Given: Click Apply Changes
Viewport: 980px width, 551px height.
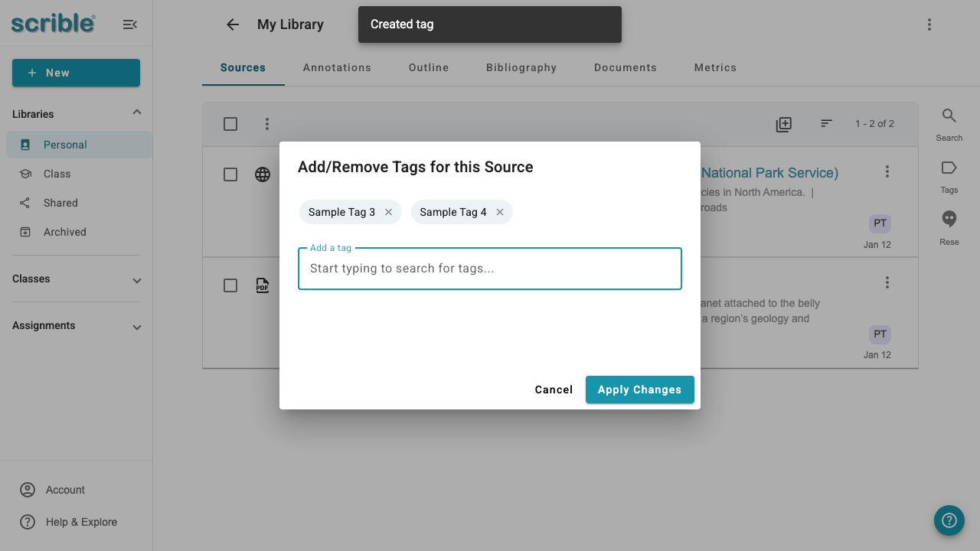Looking at the screenshot, I should (639, 390).
